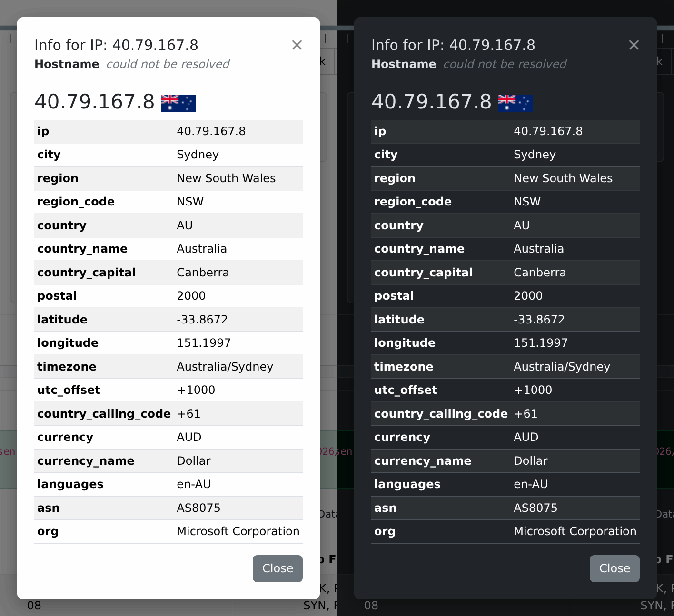674x616 pixels.
Task: Click the Close button in dark dialog
Action: click(x=615, y=568)
